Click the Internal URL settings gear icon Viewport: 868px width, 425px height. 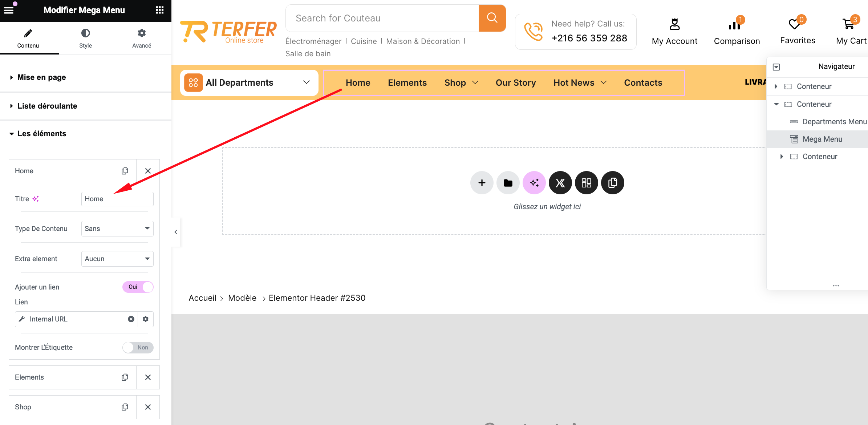click(x=146, y=319)
